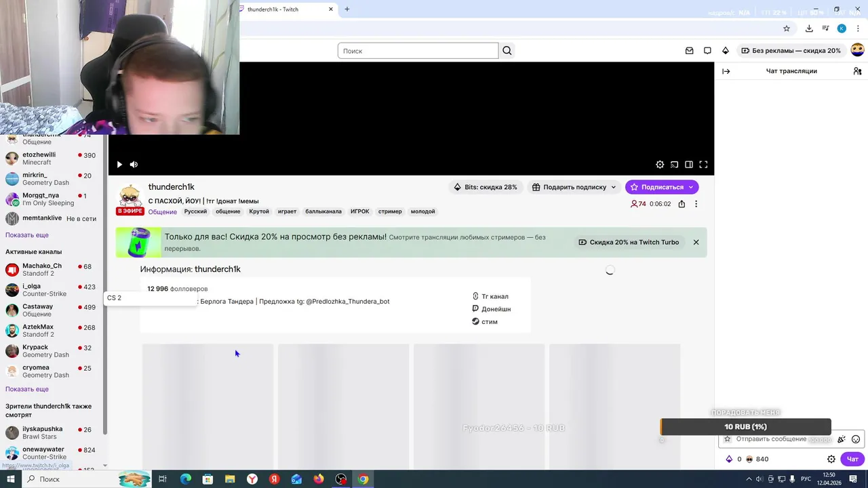Enter fullscreen on the player

(x=703, y=165)
